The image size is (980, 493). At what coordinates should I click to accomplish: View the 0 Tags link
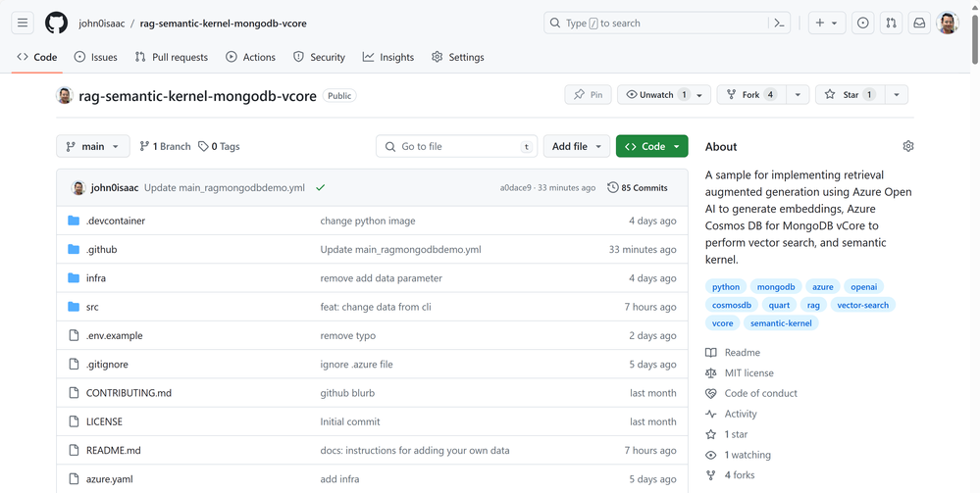coord(219,146)
